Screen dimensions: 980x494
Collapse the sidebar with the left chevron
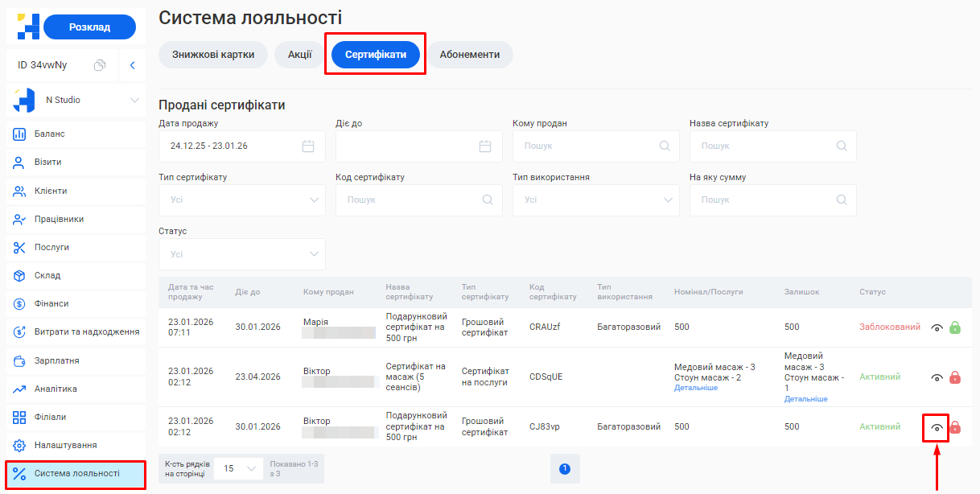click(132, 65)
